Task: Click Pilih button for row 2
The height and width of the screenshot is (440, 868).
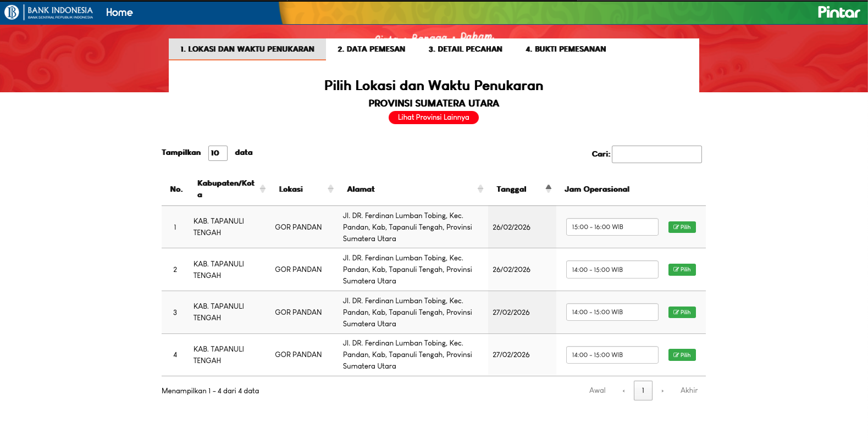Action: click(x=682, y=270)
